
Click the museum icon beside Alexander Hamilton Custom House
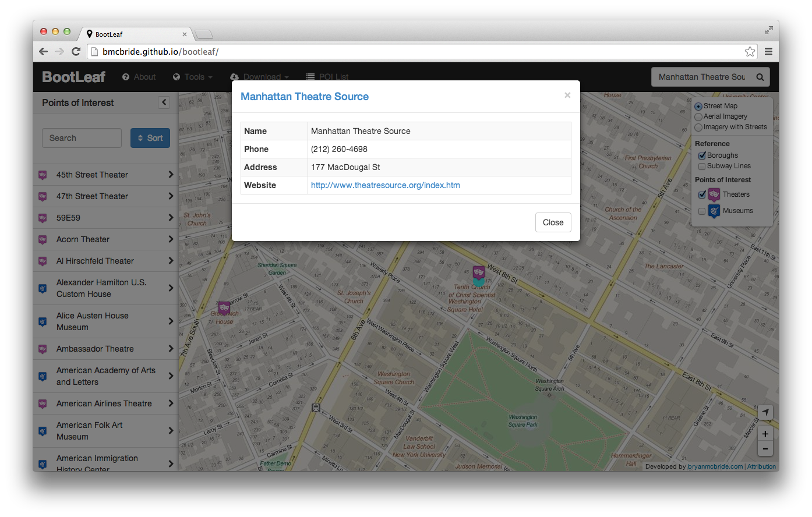click(x=43, y=289)
